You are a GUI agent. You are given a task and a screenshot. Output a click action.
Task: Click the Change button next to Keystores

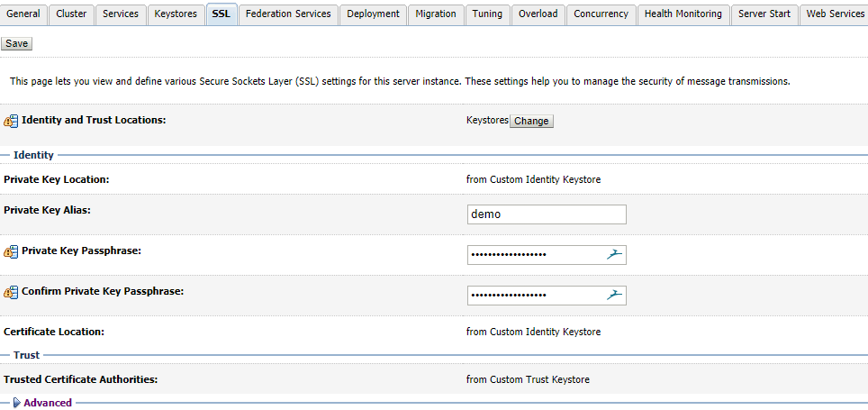[x=531, y=121]
